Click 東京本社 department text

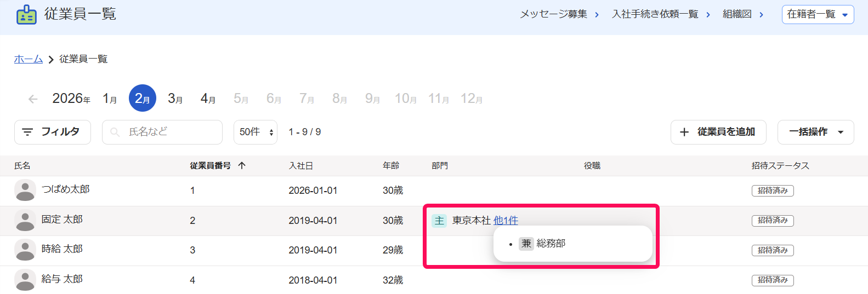471,221
